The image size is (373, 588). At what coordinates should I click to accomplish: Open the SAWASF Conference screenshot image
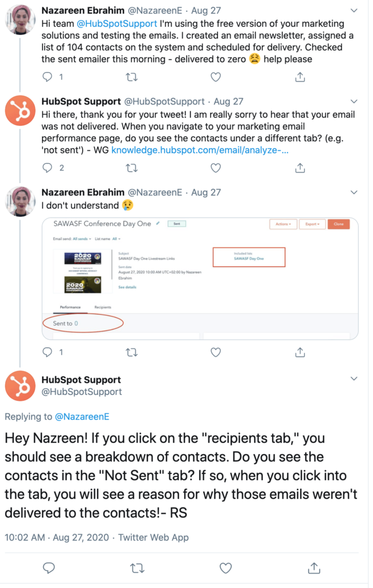coord(200,277)
